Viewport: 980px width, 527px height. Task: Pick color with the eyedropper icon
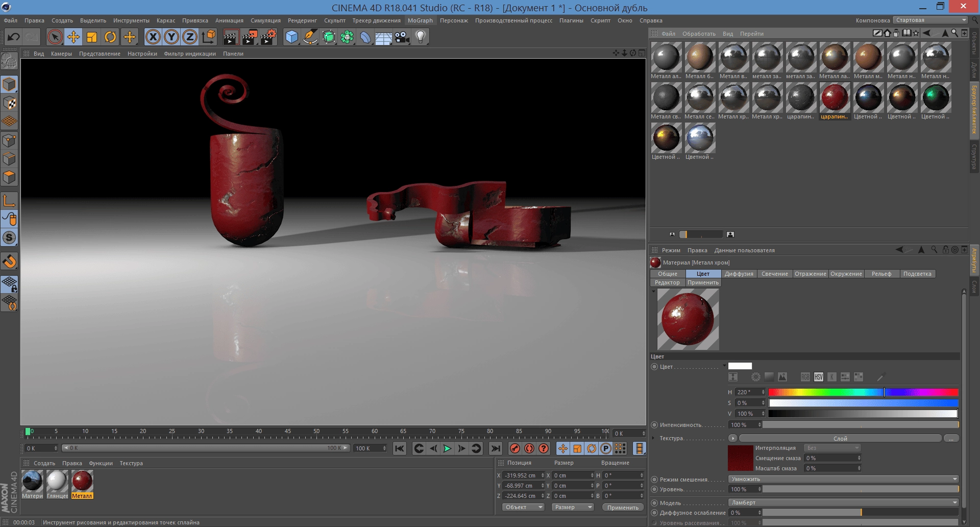point(880,377)
